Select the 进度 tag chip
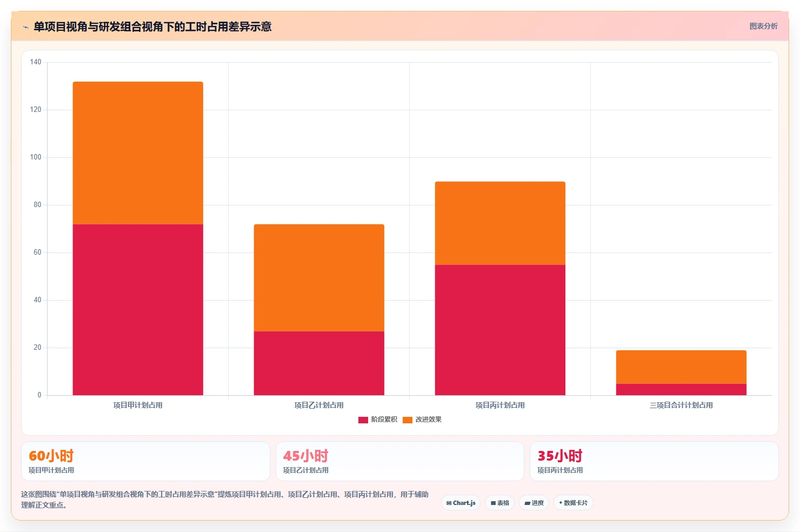800x532 pixels. point(534,503)
